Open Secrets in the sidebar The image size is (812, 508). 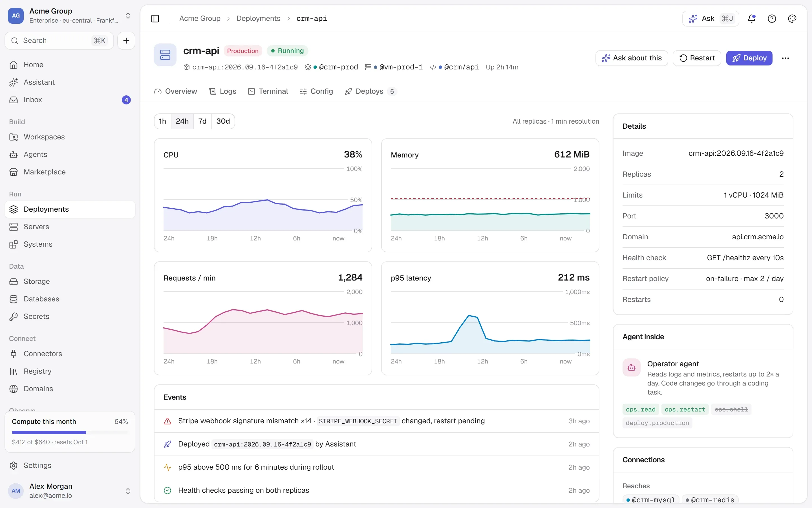pyautogui.click(x=70, y=316)
